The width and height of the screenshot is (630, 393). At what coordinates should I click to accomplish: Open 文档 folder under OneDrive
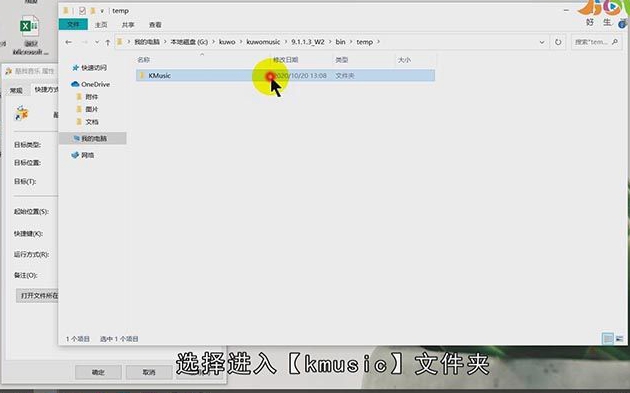click(x=87, y=122)
